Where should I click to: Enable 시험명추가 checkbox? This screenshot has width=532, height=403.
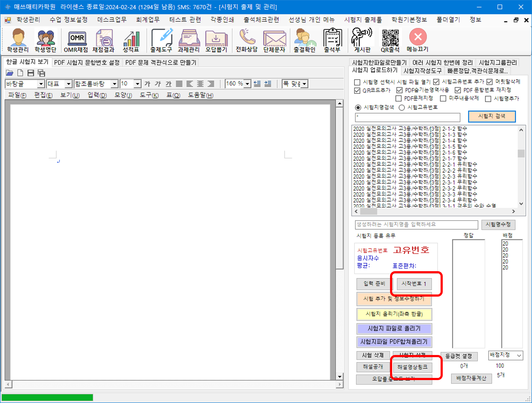point(488,99)
